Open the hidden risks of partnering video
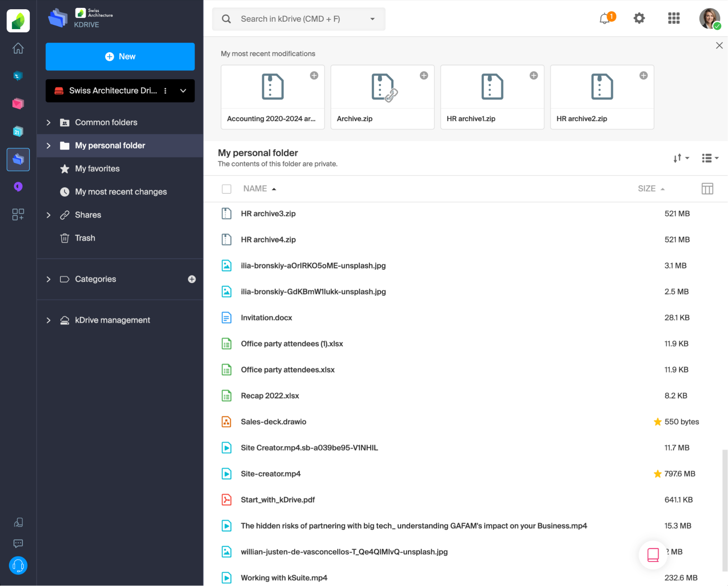Image resolution: width=728 pixels, height=586 pixels. coord(414,526)
